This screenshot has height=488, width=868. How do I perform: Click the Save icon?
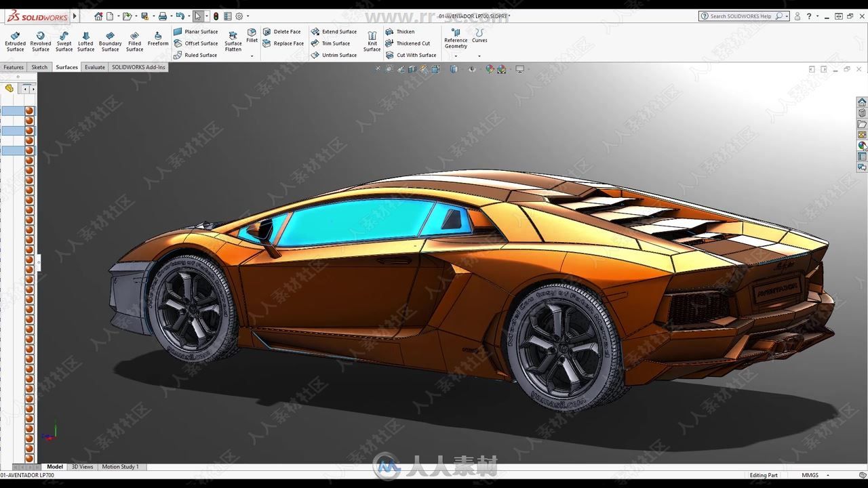tap(144, 16)
